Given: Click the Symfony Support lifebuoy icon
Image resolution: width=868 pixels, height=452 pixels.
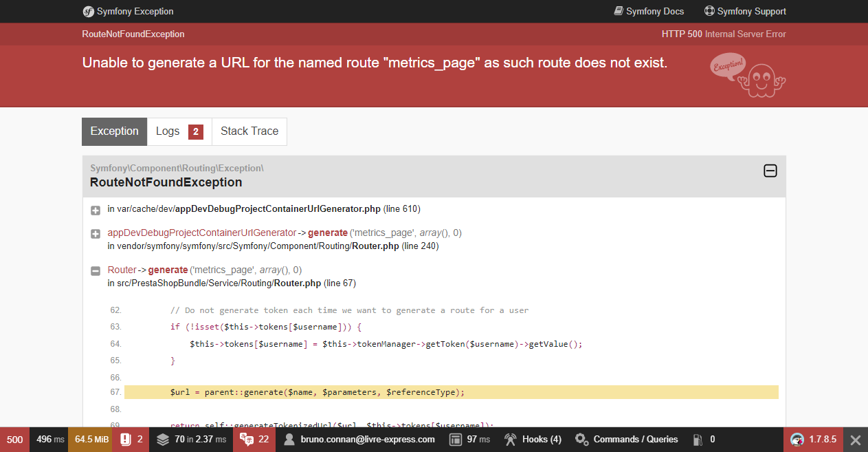Looking at the screenshot, I should click(709, 12).
